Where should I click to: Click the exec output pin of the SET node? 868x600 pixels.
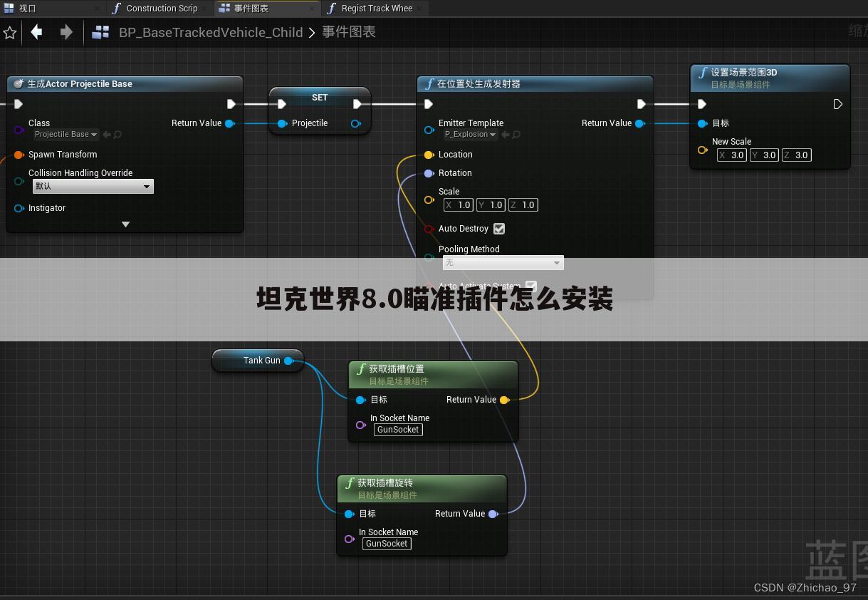pos(357,104)
